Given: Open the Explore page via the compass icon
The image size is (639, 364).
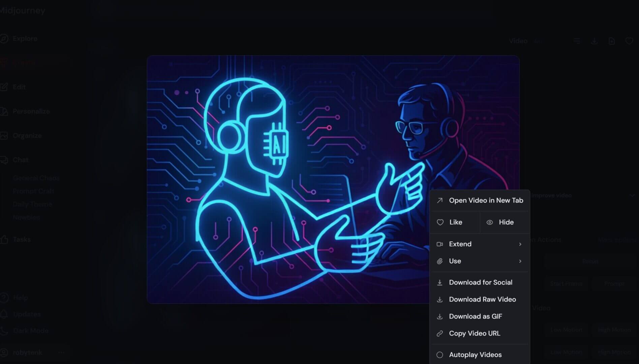Looking at the screenshot, I should [x=4, y=39].
